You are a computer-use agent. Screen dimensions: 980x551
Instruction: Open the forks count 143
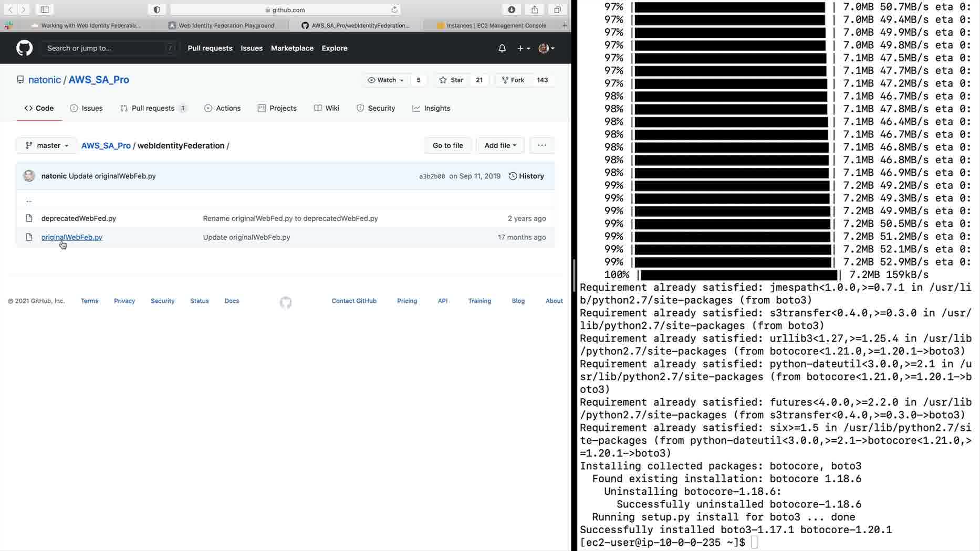point(542,80)
